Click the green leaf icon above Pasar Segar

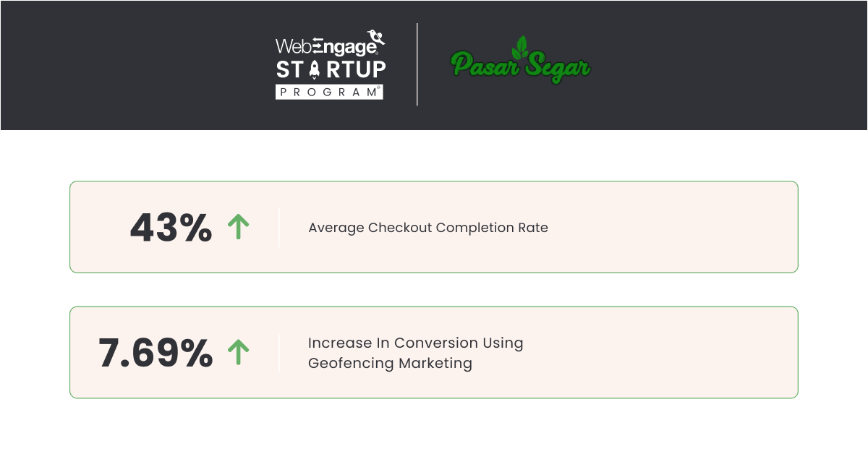[x=519, y=48]
